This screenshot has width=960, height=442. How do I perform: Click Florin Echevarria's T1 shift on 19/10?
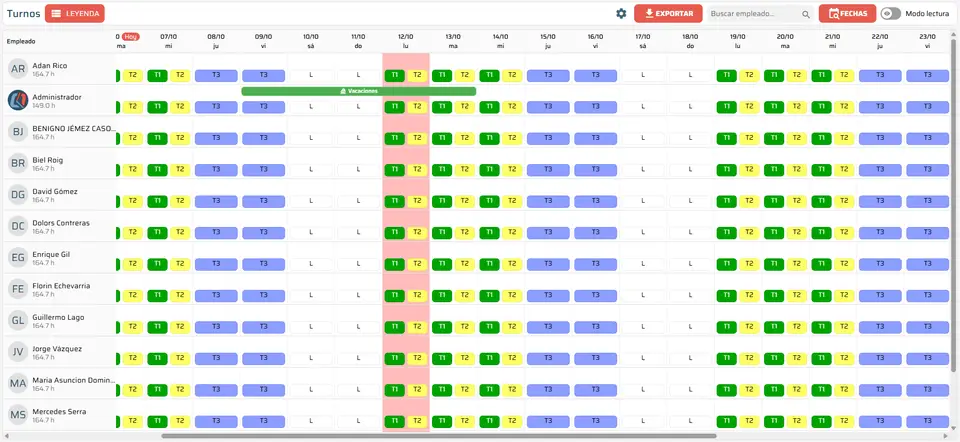(726, 296)
